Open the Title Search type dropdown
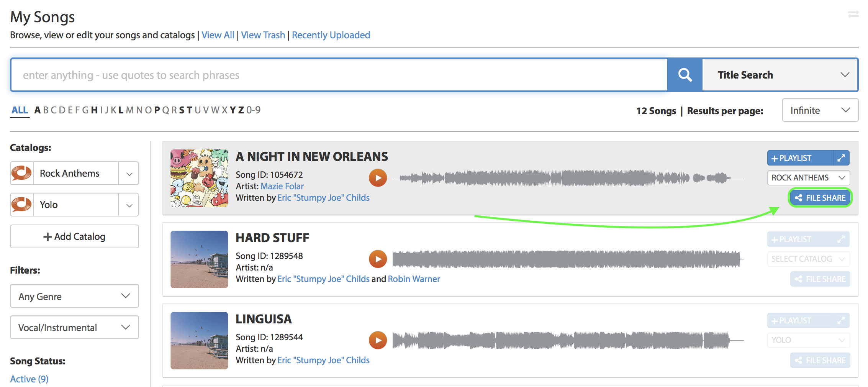This screenshot has width=868, height=387. (780, 75)
